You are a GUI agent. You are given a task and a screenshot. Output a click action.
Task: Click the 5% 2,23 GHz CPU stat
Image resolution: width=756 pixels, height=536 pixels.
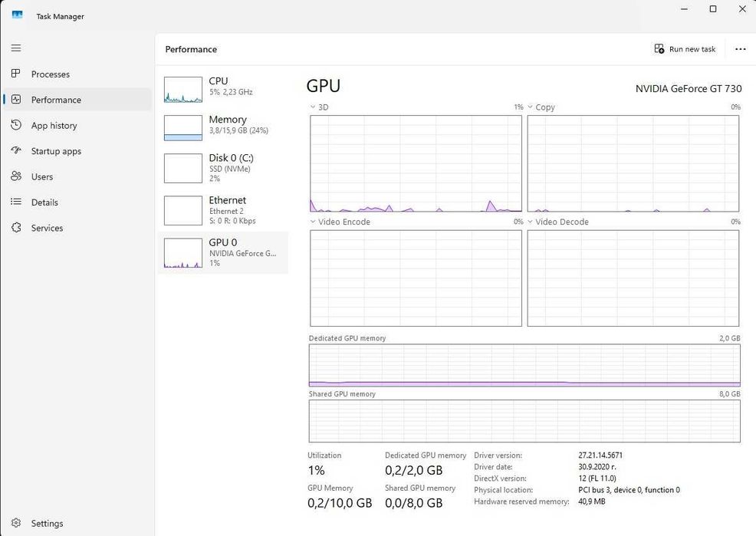click(231, 91)
